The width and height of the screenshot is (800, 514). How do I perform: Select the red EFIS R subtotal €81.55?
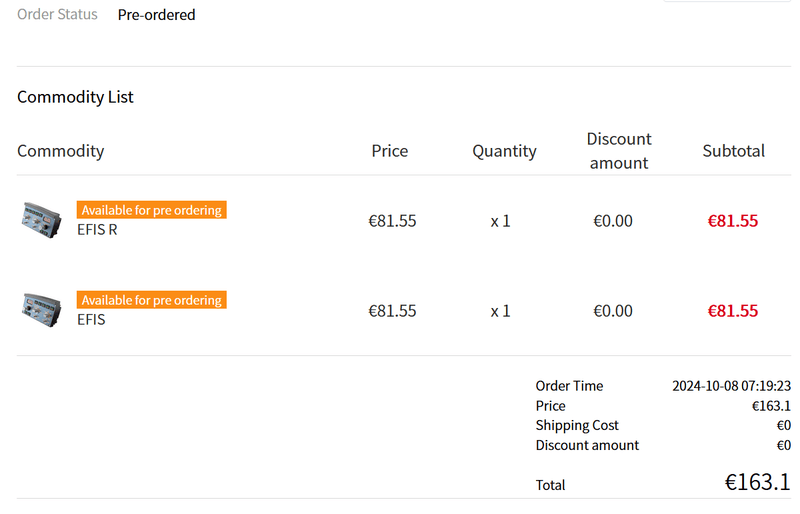click(x=733, y=221)
